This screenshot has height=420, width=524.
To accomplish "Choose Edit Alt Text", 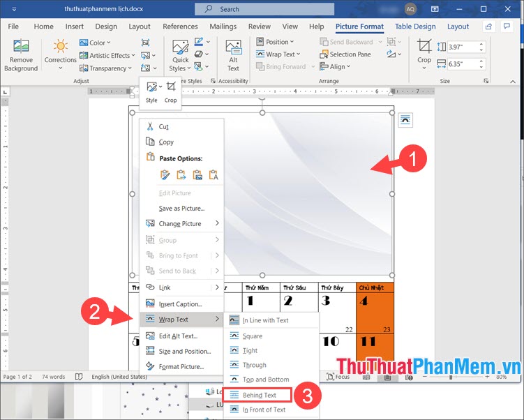I will [181, 336].
